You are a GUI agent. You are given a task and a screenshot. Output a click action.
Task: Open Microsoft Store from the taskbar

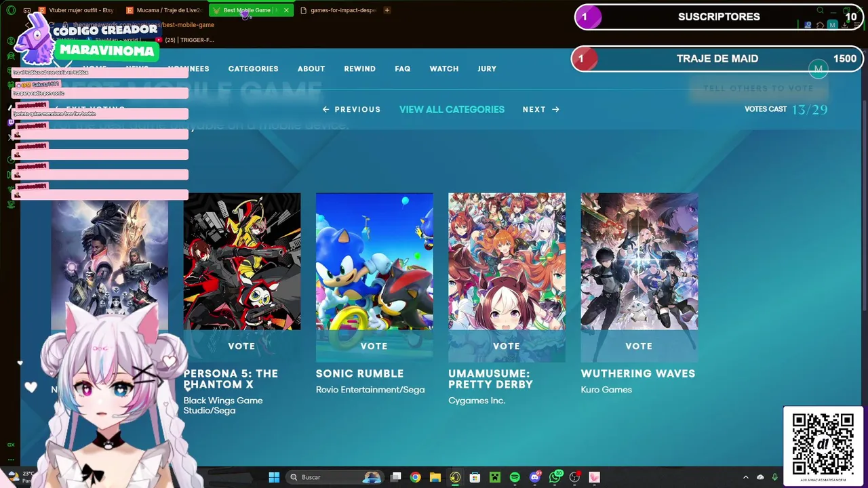475,477
